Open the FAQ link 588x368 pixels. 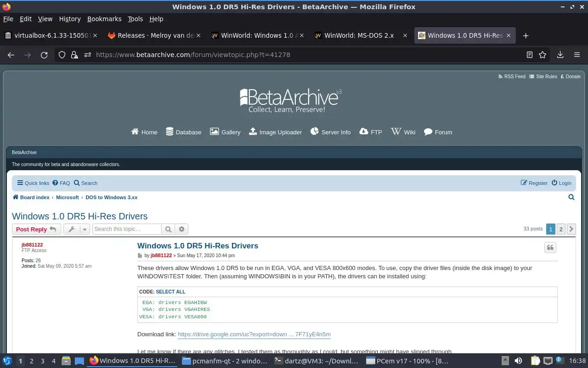click(x=61, y=183)
